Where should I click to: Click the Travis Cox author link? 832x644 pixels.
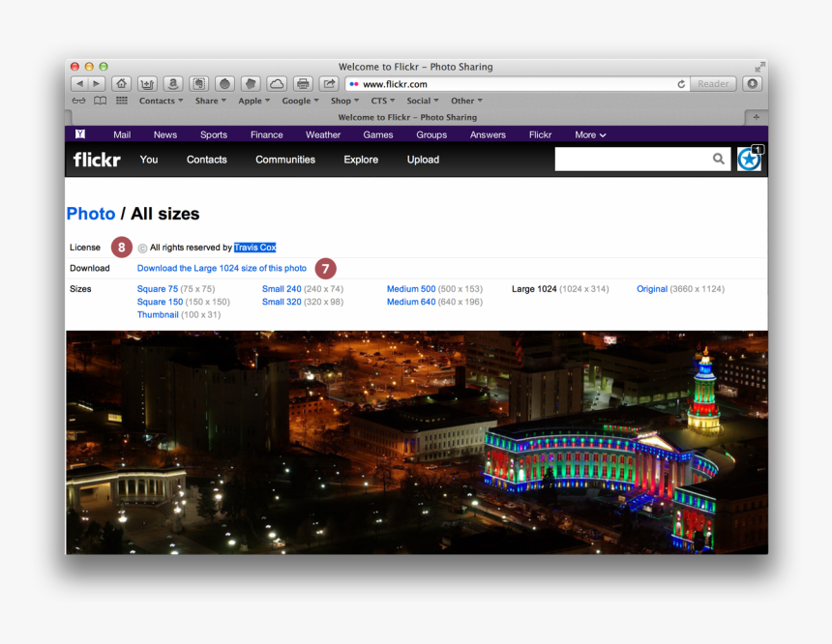click(x=254, y=248)
